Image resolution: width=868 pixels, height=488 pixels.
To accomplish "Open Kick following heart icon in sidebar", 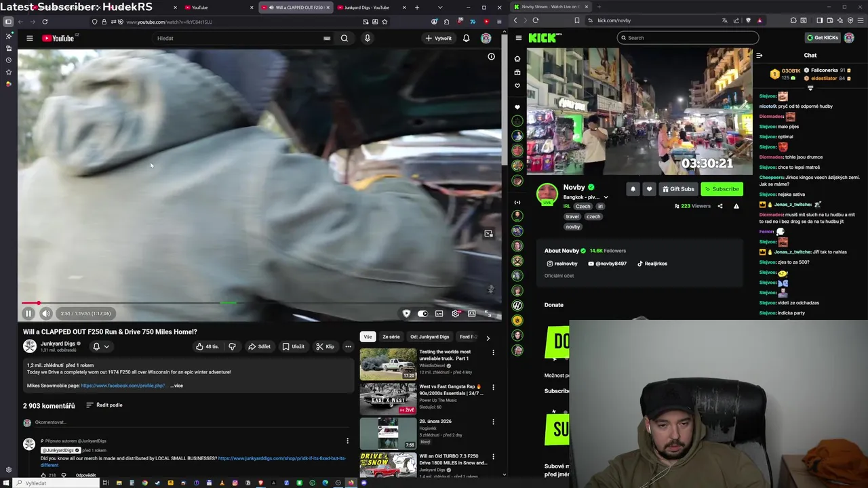I will 517,85.
